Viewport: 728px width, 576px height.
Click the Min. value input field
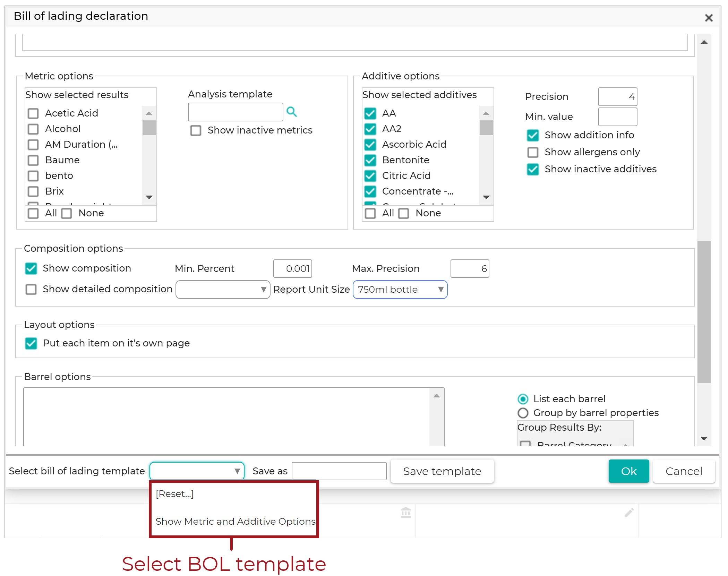click(618, 117)
